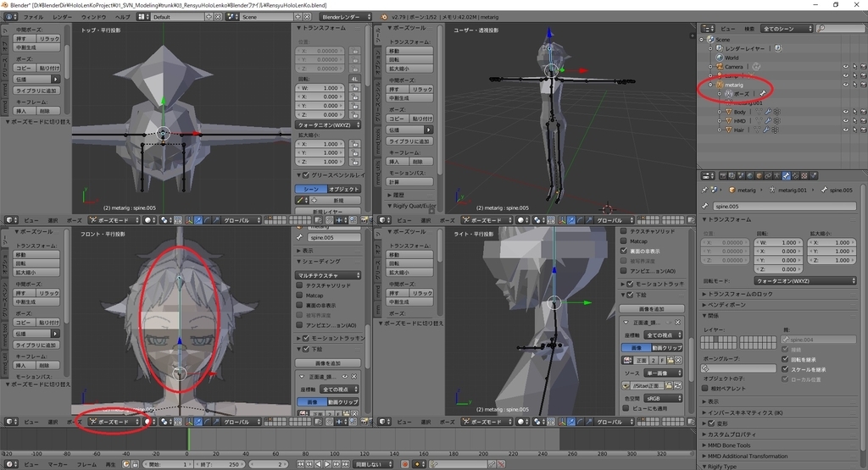Toggle the 変形 checkbox in bone properties
Viewport: 868px width, 470px height.
[712, 423]
